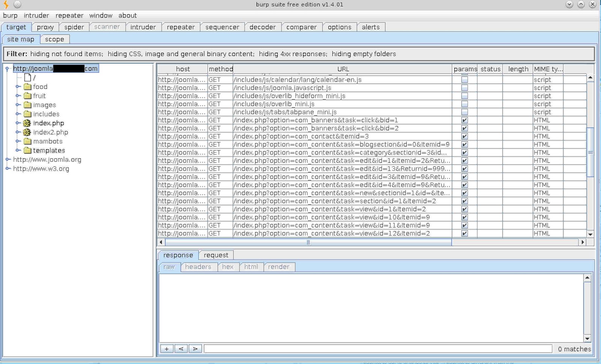Toggle params checkbox for com_contact Itemid=3 row
Viewport: 601px width, 364px height.
(x=465, y=137)
